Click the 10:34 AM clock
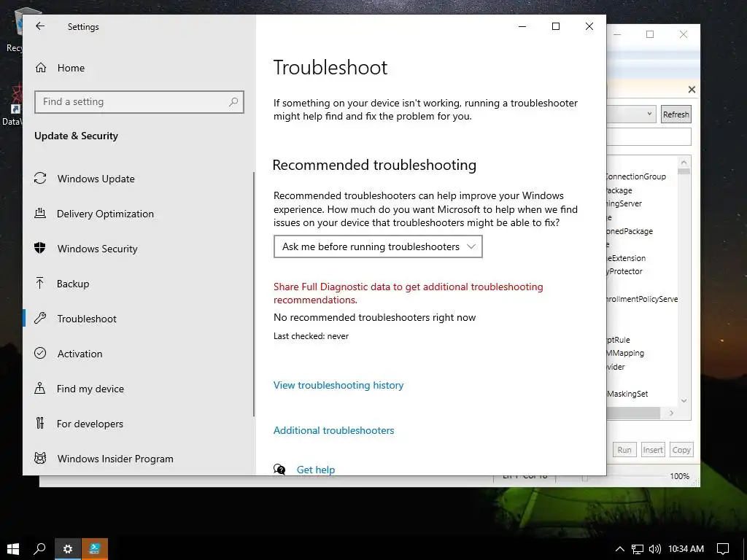The image size is (747, 560). point(686,549)
